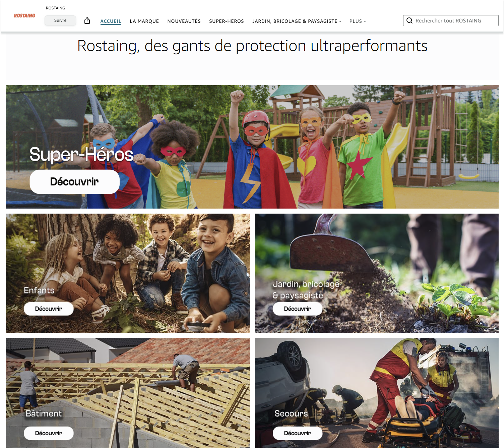Image resolution: width=504 pixels, height=448 pixels.
Task: Open the ACCUEIL tab
Action: (111, 21)
